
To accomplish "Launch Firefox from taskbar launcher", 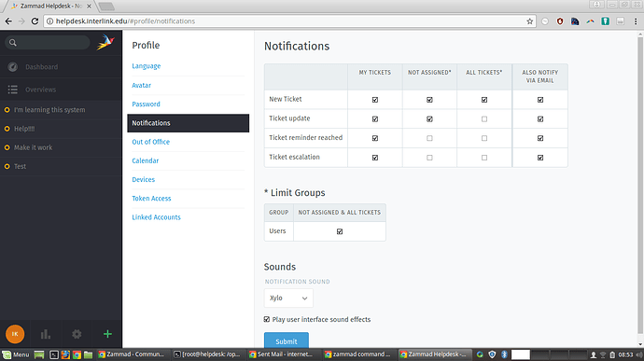I will (65, 354).
